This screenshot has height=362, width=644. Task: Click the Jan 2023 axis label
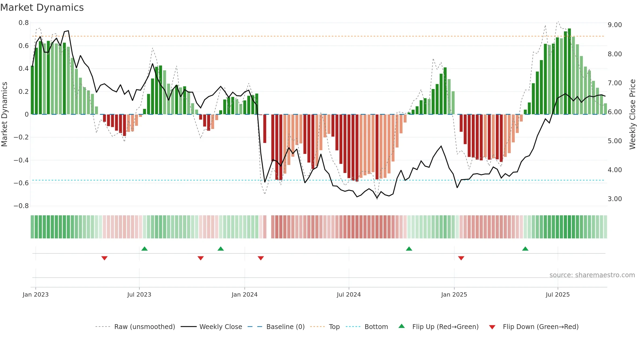35,294
